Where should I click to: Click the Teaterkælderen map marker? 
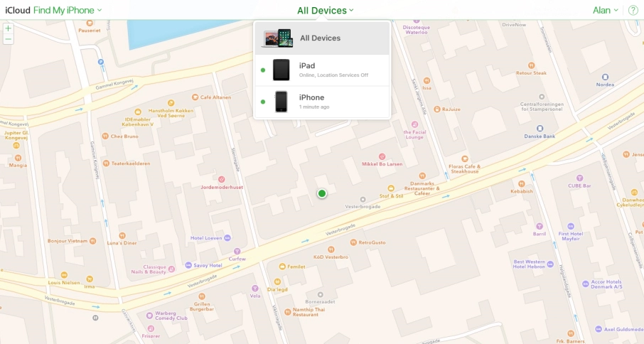point(106,163)
